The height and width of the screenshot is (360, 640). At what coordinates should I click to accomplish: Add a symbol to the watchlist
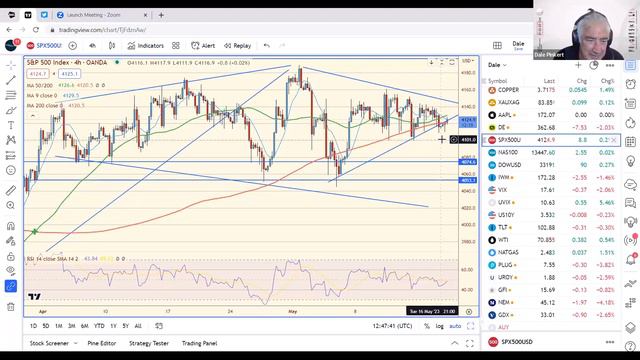[578, 65]
